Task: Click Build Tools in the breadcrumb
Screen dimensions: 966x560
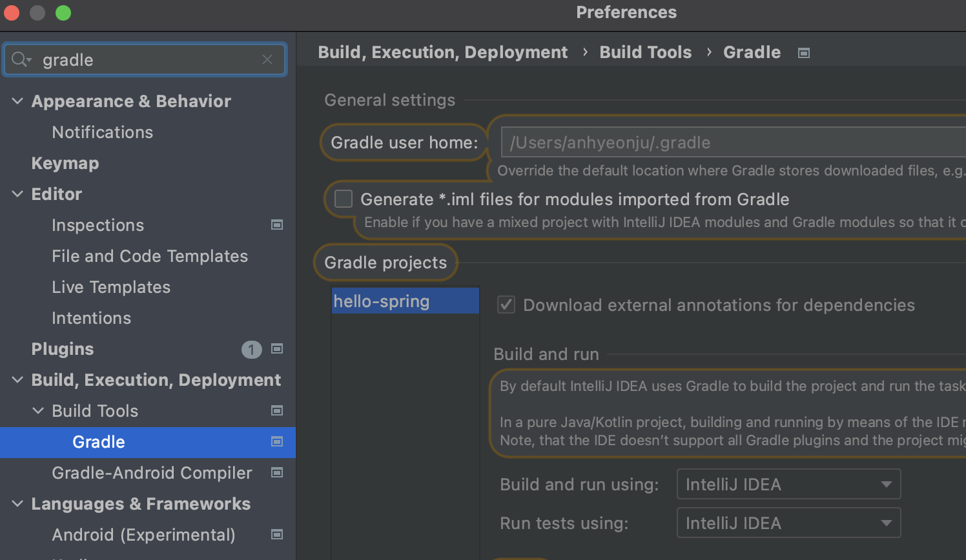Action: coord(645,52)
